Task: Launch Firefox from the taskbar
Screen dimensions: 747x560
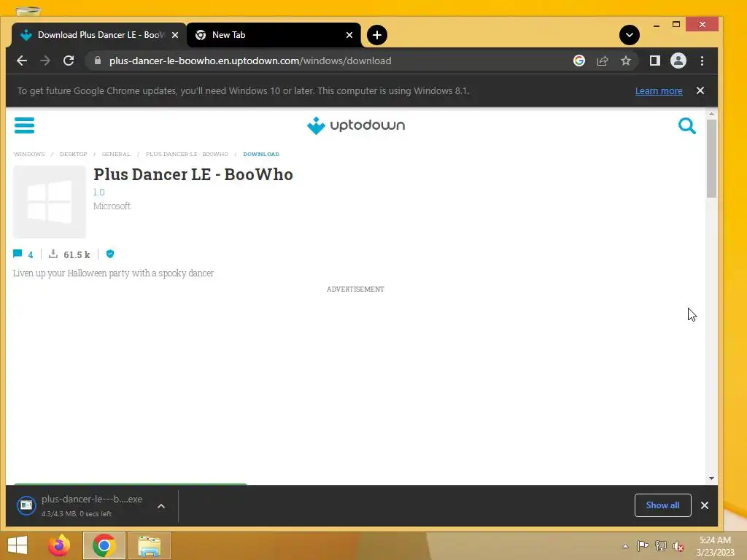Action: coord(59,545)
